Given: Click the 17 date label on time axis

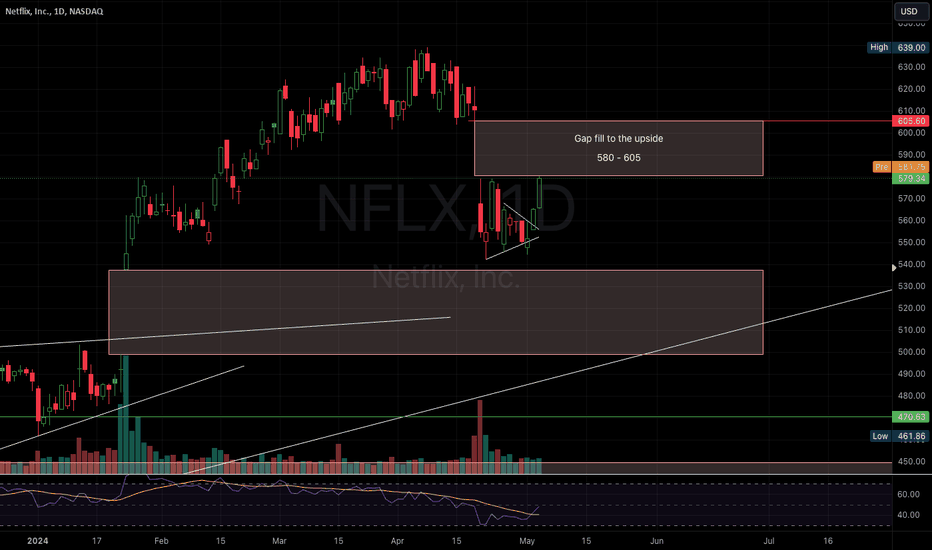Looking at the screenshot, I should pos(96,541).
